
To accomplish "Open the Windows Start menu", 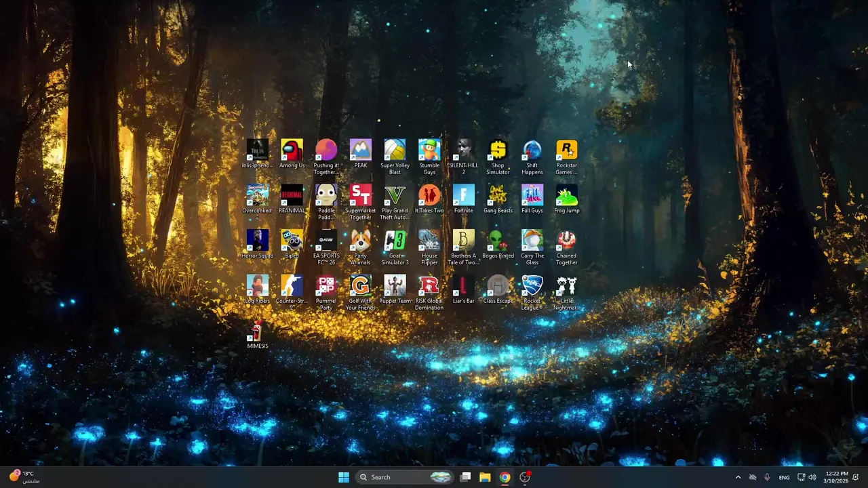I will tap(344, 477).
